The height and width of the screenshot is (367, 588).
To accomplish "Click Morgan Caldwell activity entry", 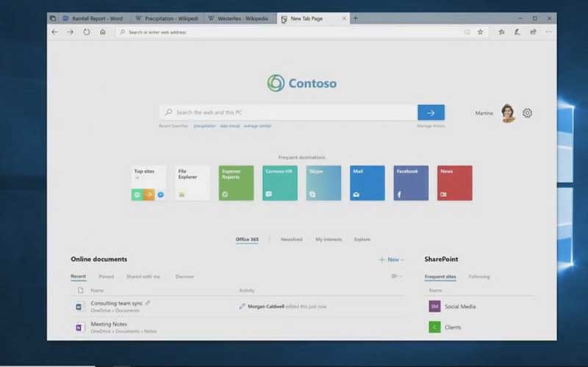I will (x=283, y=307).
